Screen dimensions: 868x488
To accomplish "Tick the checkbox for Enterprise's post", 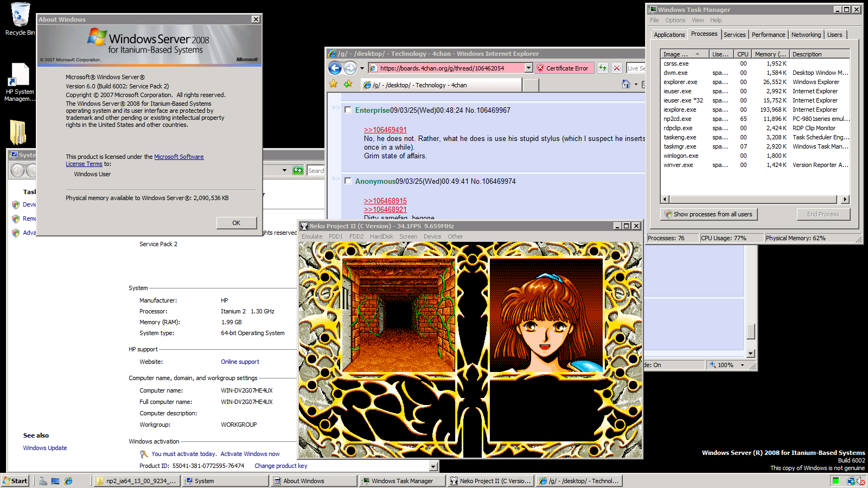I will 348,110.
